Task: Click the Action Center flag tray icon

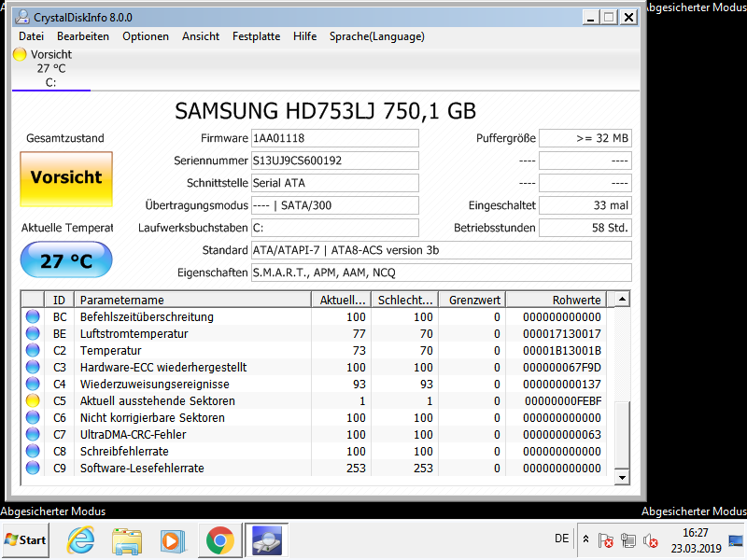Action: click(606, 540)
